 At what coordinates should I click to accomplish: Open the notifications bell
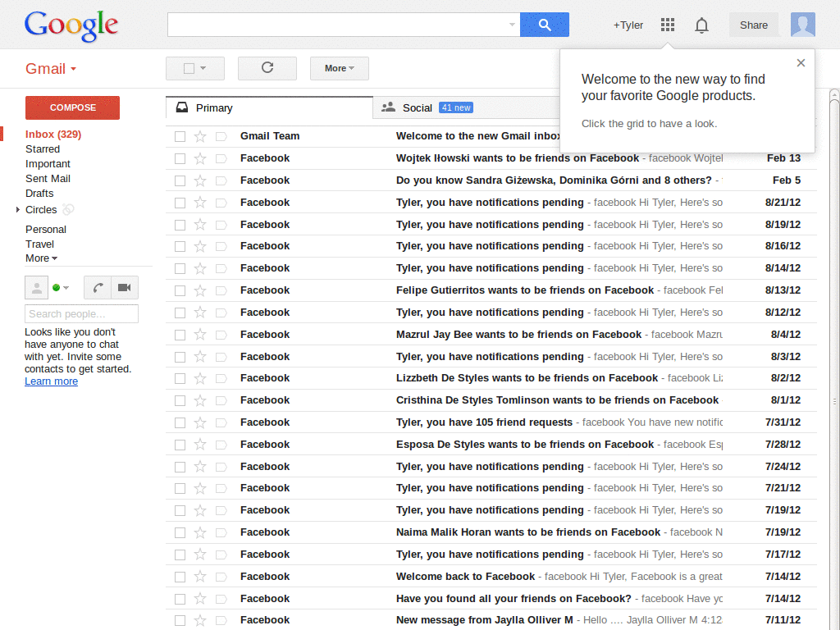(x=701, y=25)
